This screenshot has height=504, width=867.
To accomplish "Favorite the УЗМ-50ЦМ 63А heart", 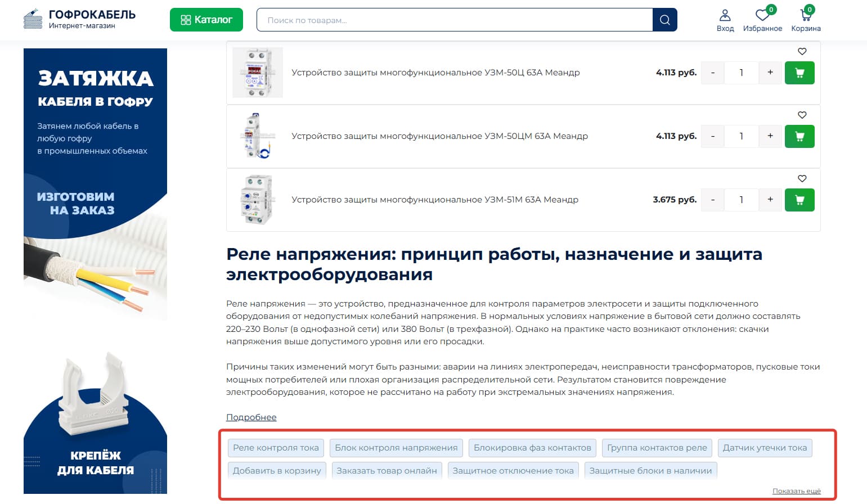I will [x=802, y=115].
